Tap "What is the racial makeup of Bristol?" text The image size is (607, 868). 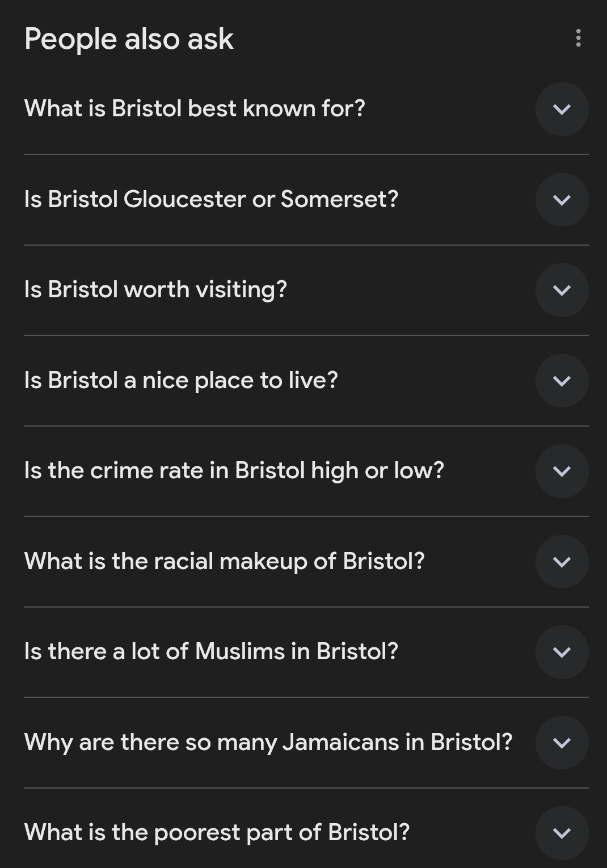[x=224, y=561]
